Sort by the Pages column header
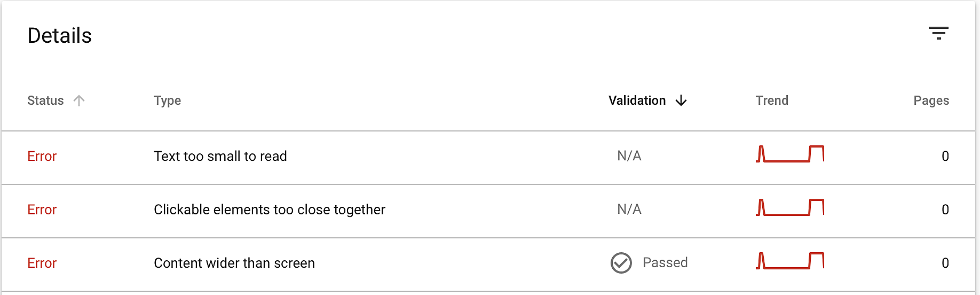Screen dimensions: 980x295 931,100
